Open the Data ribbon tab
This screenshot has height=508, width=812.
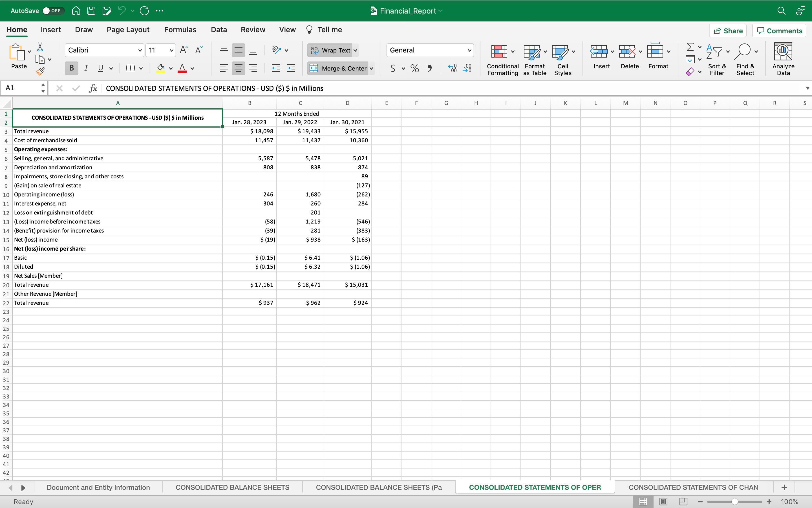click(x=219, y=30)
